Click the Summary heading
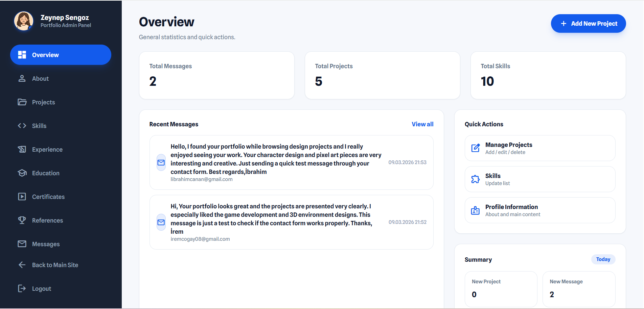This screenshot has width=644, height=309. 478,260
